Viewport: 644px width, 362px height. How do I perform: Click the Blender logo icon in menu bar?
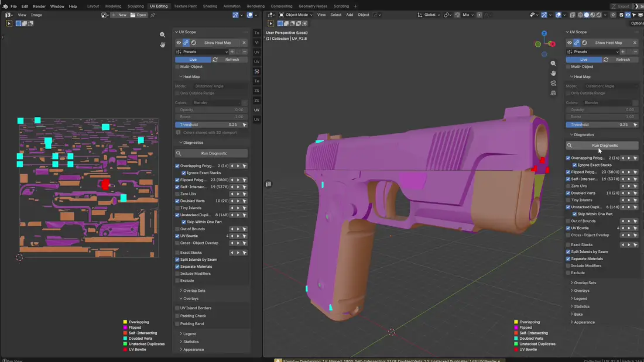click(5, 6)
